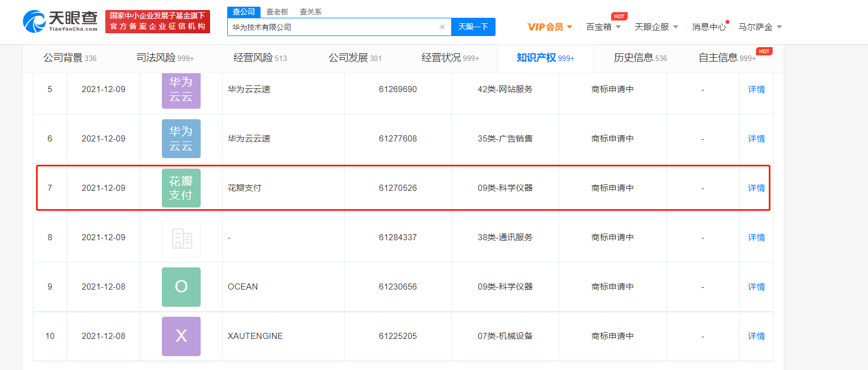The width and height of the screenshot is (868, 370).
Task: Clear search box with the x icon
Action: click(x=442, y=27)
